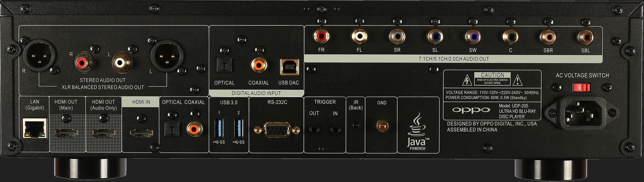Click the GND grounding terminal
The width and height of the screenshot is (644, 182).
pyautogui.click(x=382, y=126)
